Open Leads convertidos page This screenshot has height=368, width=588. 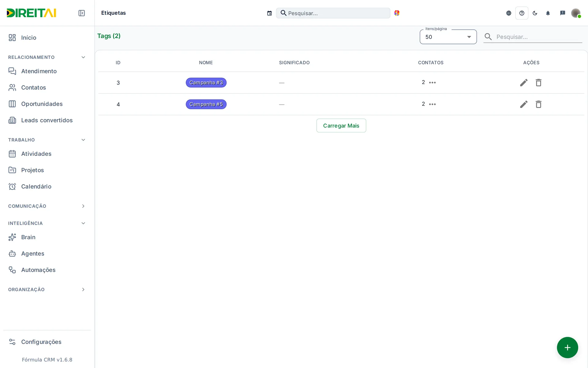point(47,120)
